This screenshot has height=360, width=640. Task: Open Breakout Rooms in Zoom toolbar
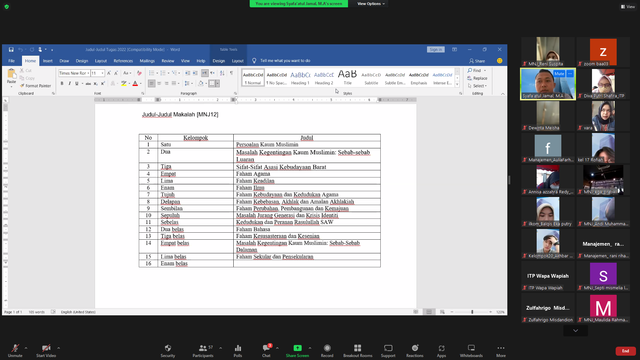point(358,350)
